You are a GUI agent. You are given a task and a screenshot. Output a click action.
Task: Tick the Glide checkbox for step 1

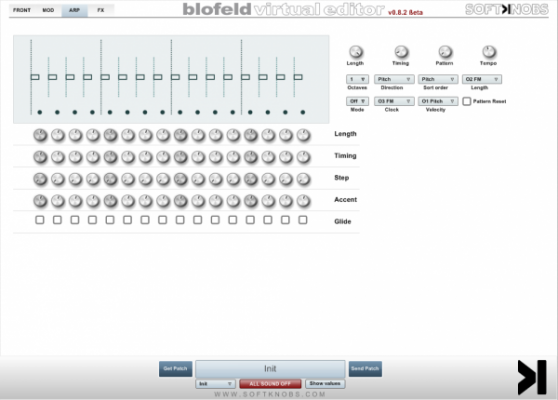40,220
